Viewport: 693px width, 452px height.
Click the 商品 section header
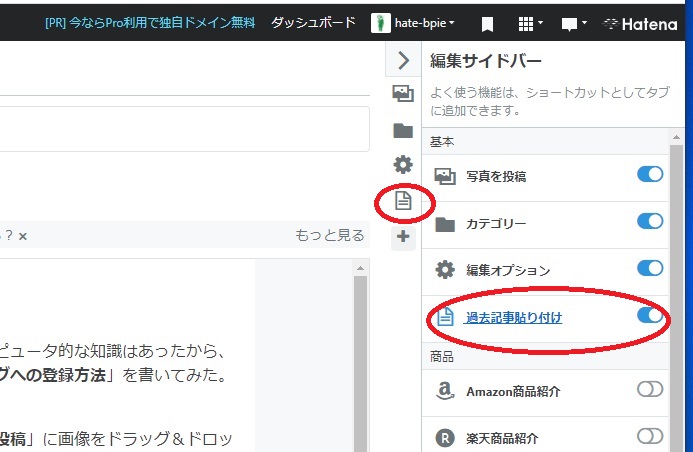[x=545, y=357]
